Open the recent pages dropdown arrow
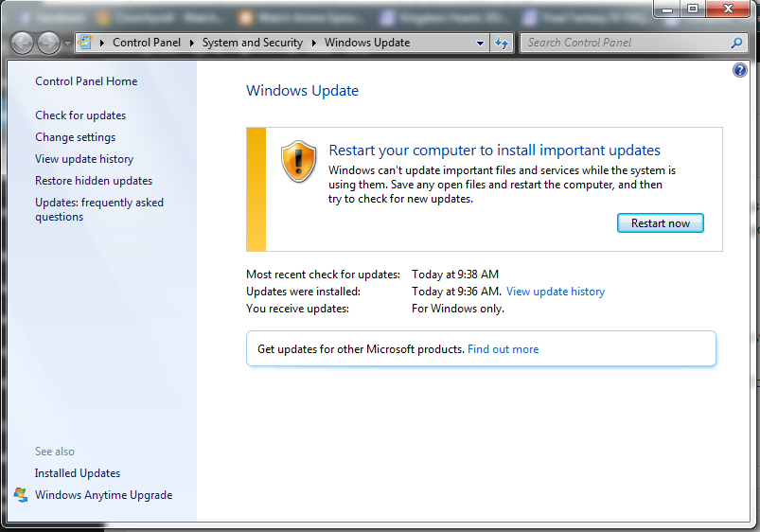760x532 pixels. 67,44
